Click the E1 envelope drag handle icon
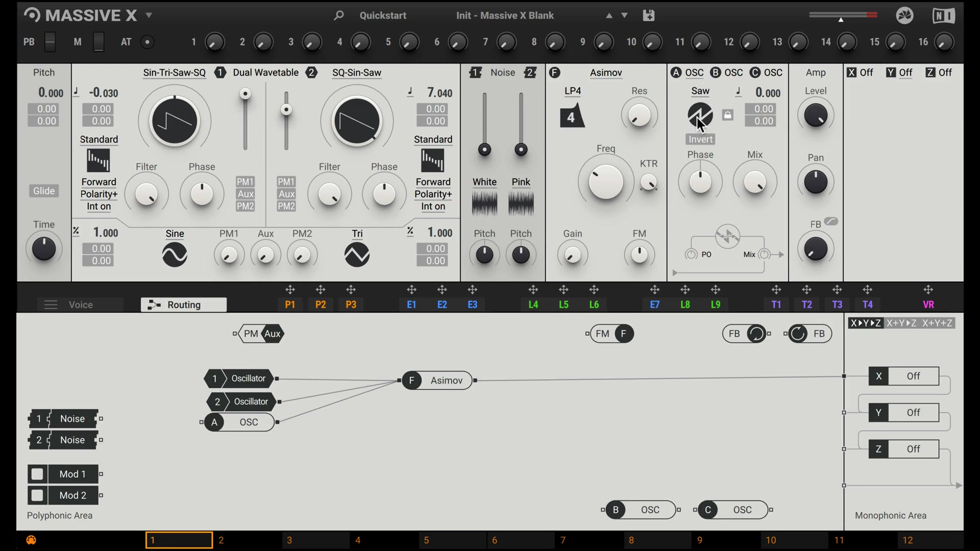 pos(411,290)
